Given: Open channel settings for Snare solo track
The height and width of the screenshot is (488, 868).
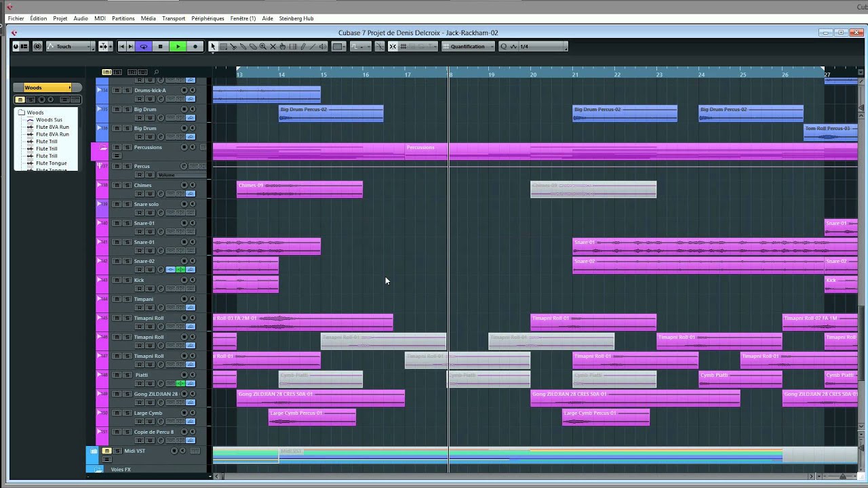Looking at the screenshot, I should click(161, 213).
